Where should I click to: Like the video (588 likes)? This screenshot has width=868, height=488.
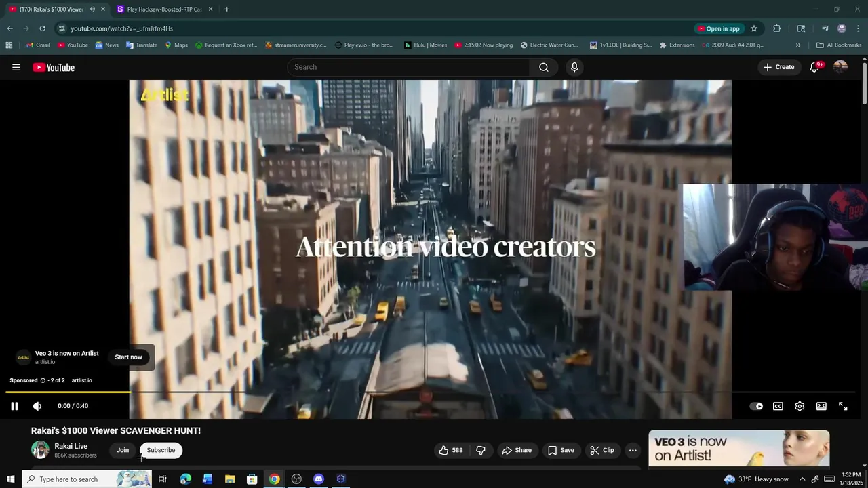pyautogui.click(x=451, y=450)
